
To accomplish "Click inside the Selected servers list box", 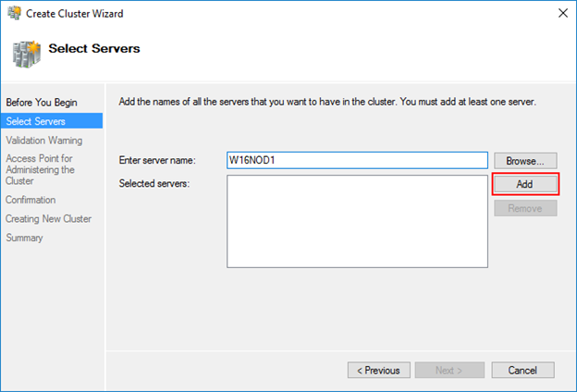I will 357,221.
